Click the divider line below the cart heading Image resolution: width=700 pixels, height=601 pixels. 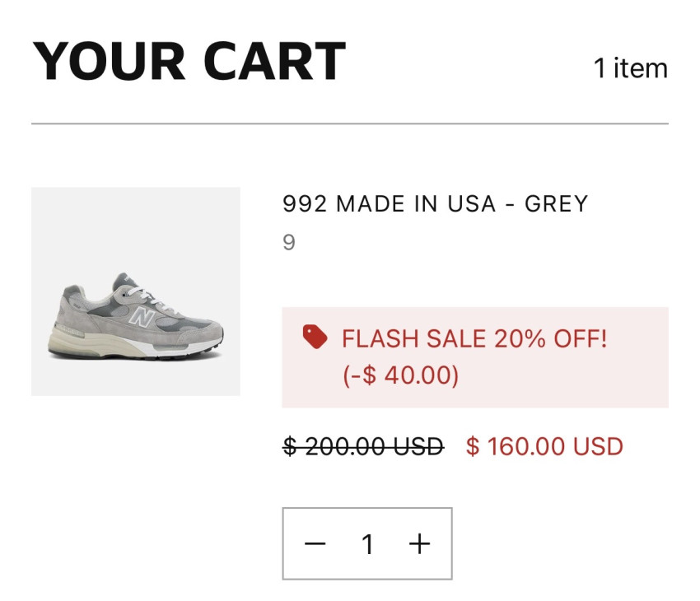click(x=350, y=124)
